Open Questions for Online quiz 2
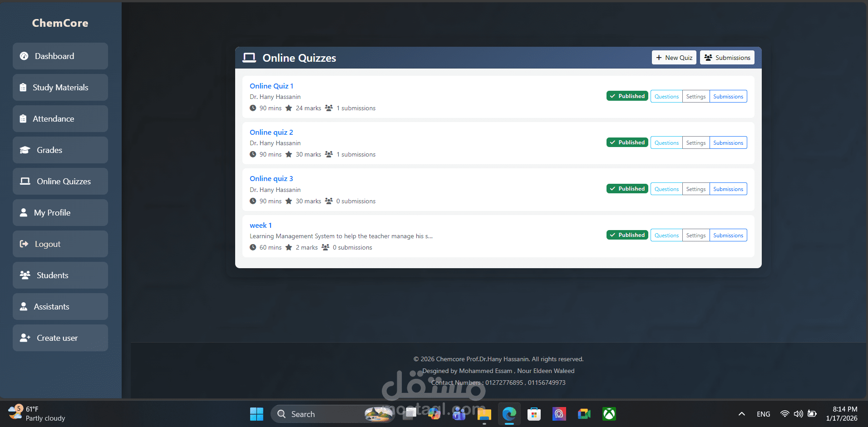 (x=666, y=142)
